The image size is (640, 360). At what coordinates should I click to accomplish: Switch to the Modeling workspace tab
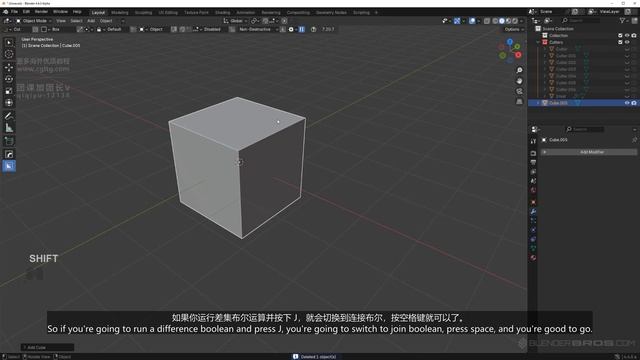(x=120, y=13)
